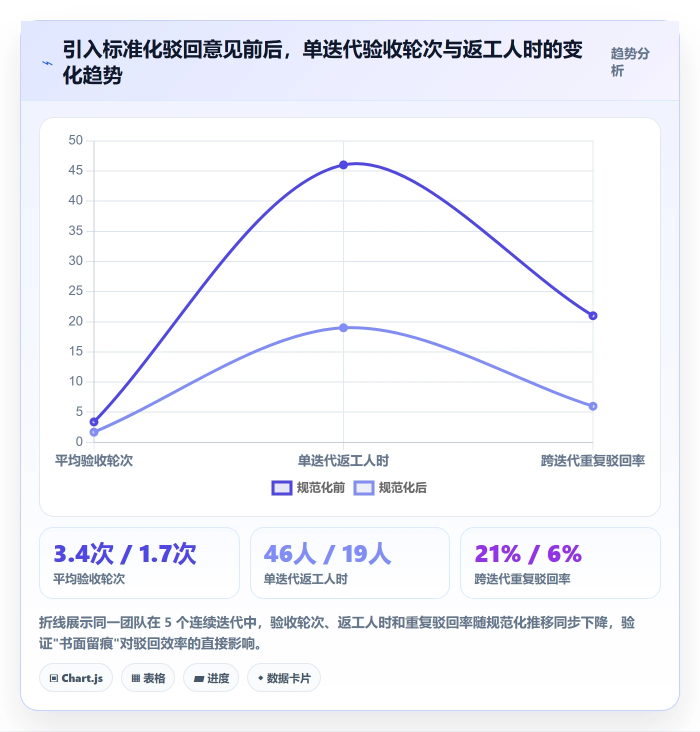Toggle the 规范化前 legend swatch
Screen dimensions: 700x732
point(281,487)
